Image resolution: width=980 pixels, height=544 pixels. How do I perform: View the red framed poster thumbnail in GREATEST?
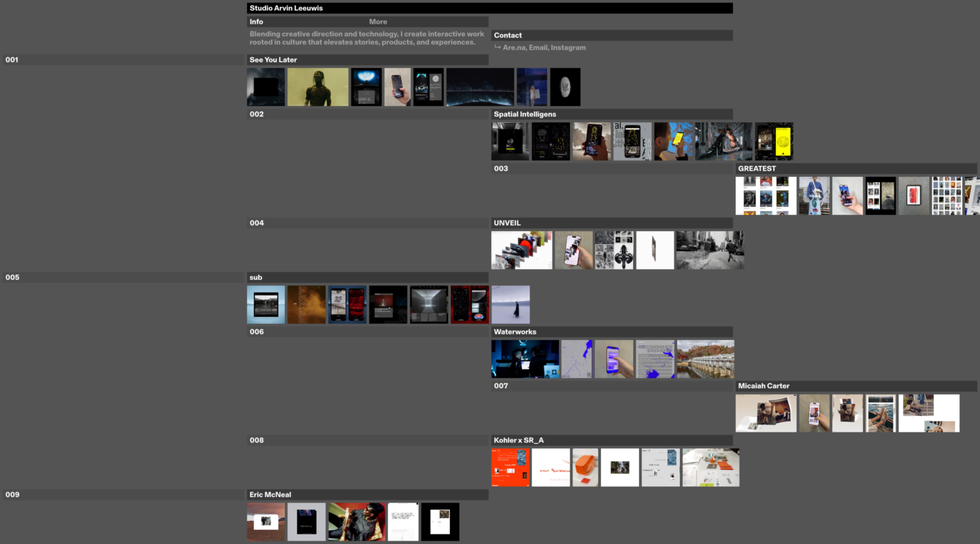point(913,196)
